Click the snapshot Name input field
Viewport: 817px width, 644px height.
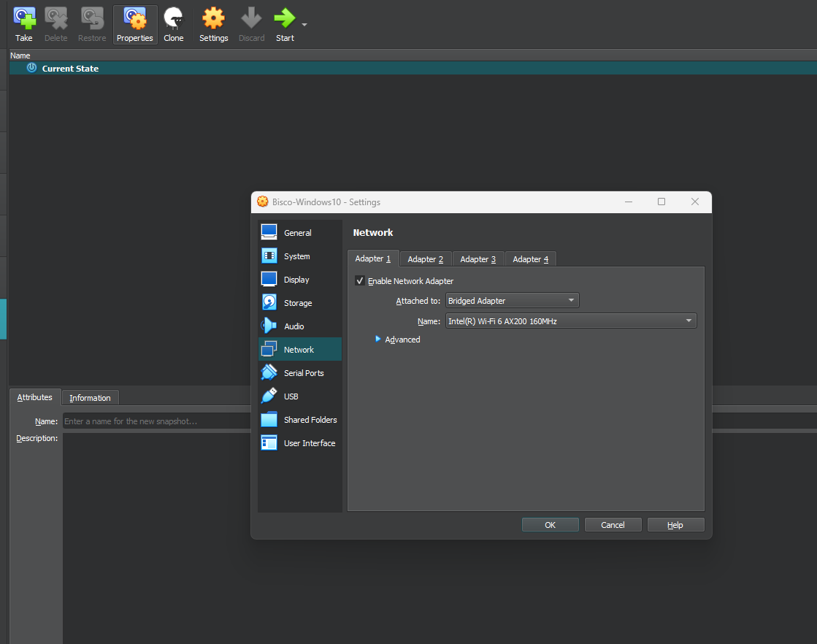[x=156, y=421]
